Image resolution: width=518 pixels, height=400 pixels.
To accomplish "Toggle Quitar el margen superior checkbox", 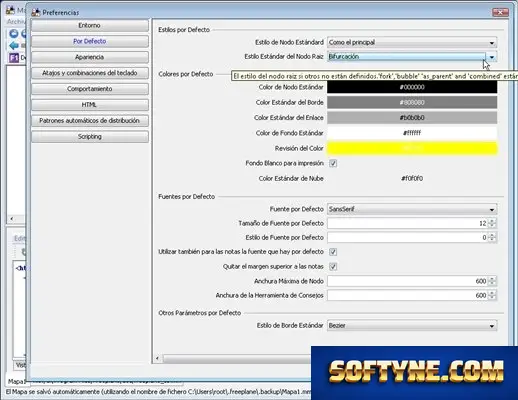I will click(333, 267).
